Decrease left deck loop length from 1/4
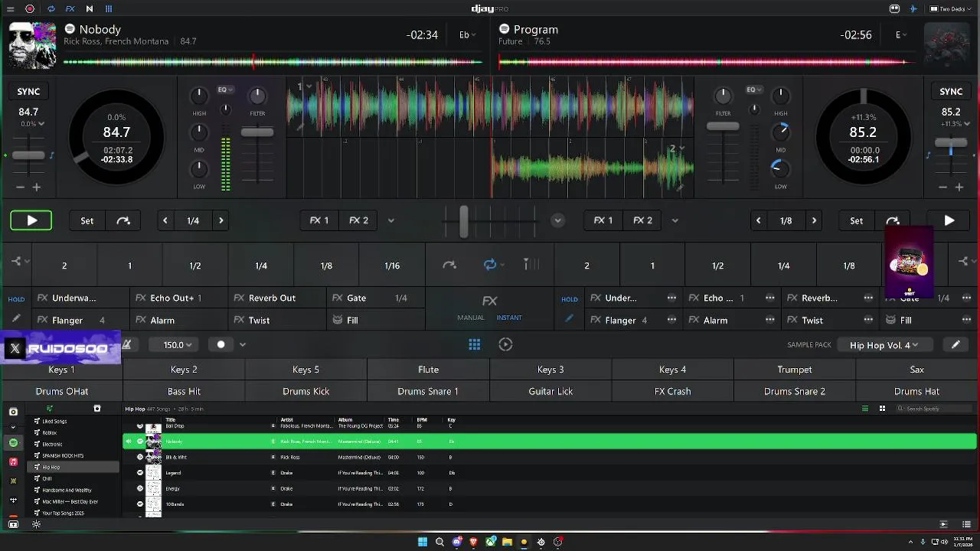This screenshot has width=980, height=551. point(165,220)
